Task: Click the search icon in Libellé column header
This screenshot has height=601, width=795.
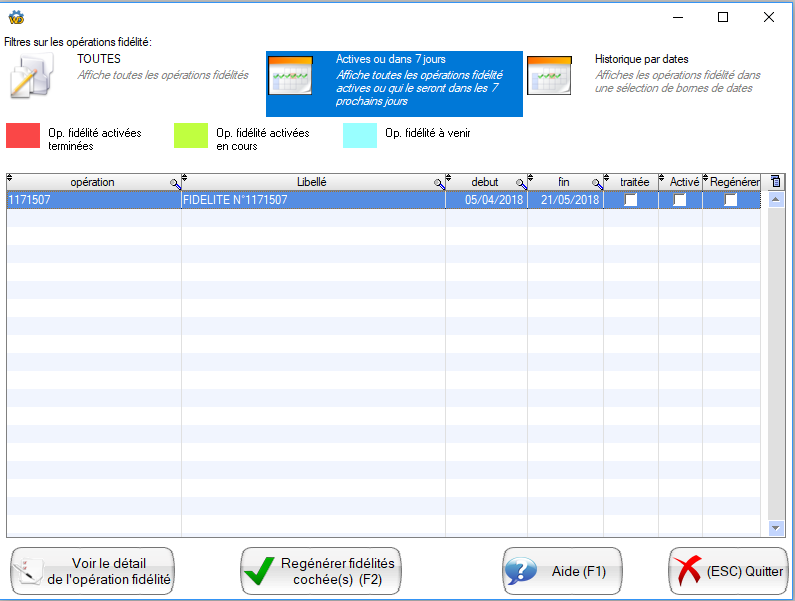Action: click(x=439, y=184)
